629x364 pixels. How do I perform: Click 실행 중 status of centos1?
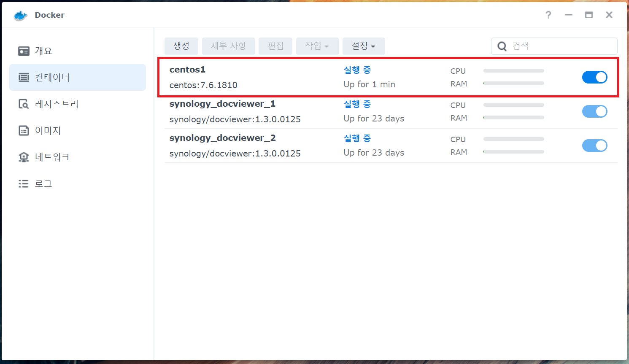tap(357, 70)
